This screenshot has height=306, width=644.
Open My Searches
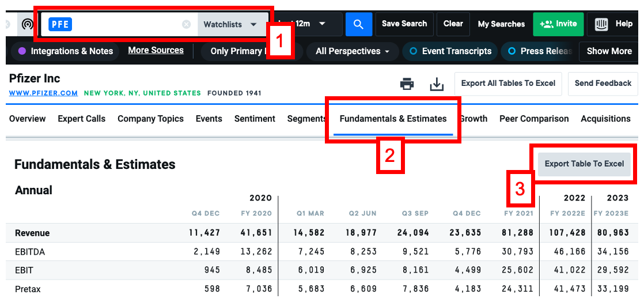[501, 24]
